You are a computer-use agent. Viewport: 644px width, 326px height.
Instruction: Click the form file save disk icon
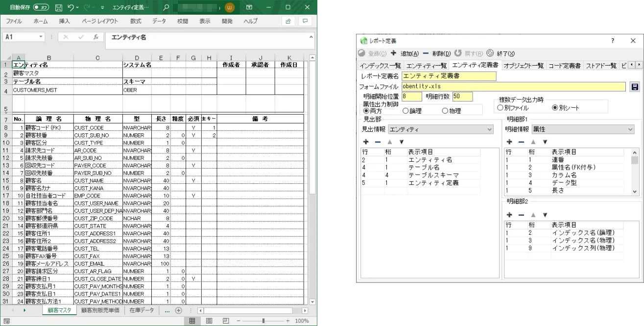(635, 87)
